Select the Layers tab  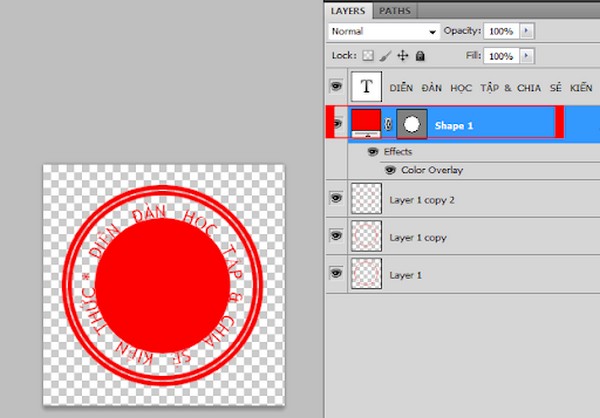pyautogui.click(x=351, y=9)
